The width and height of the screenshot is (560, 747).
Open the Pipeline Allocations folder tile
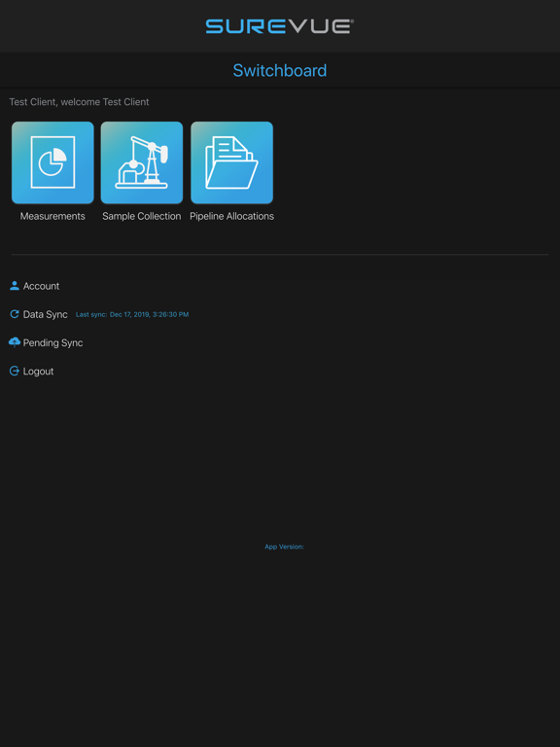232,162
